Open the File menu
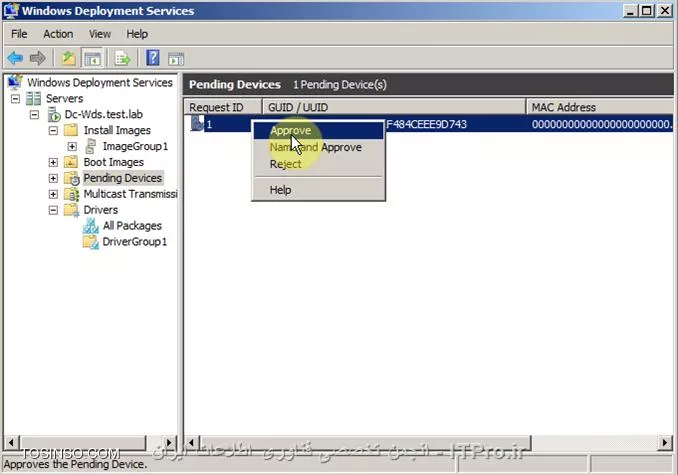This screenshot has height=475, width=678. (19, 34)
